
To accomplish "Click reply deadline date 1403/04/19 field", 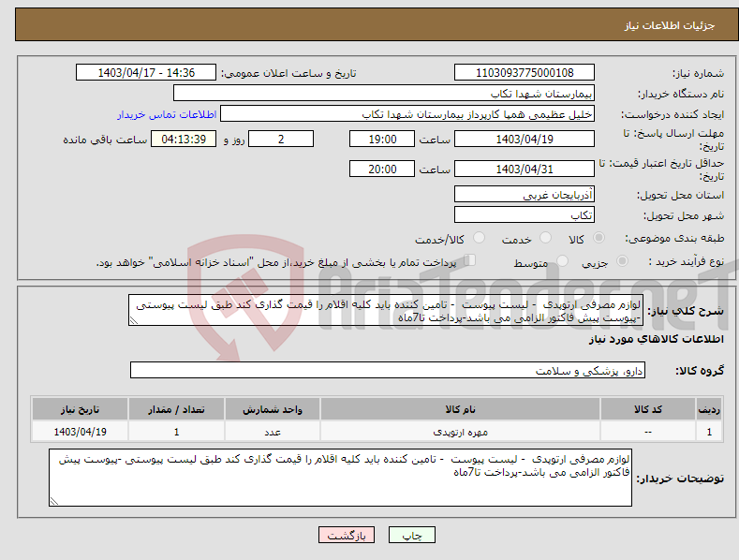I will coord(525,139).
